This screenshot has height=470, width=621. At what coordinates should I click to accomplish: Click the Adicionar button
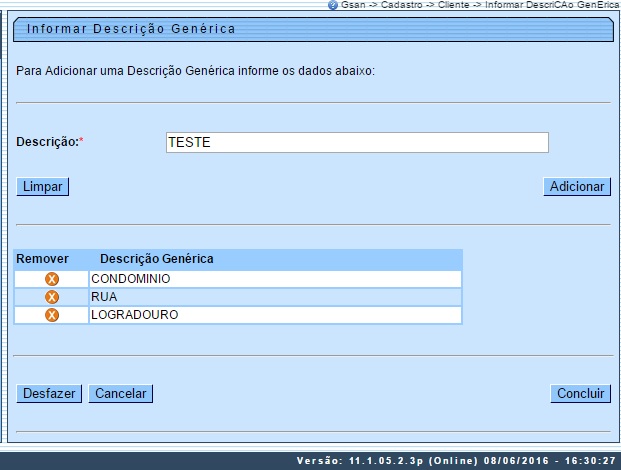[x=577, y=186]
